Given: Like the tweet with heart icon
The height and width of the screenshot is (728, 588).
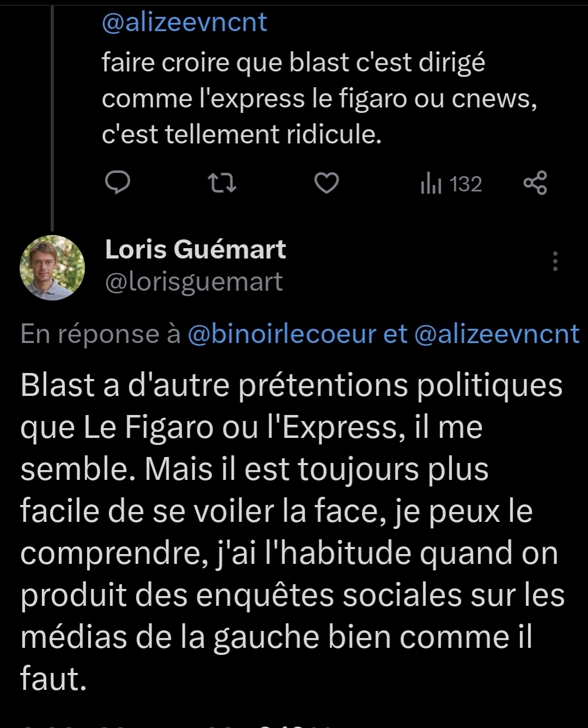Looking at the screenshot, I should click(x=326, y=183).
